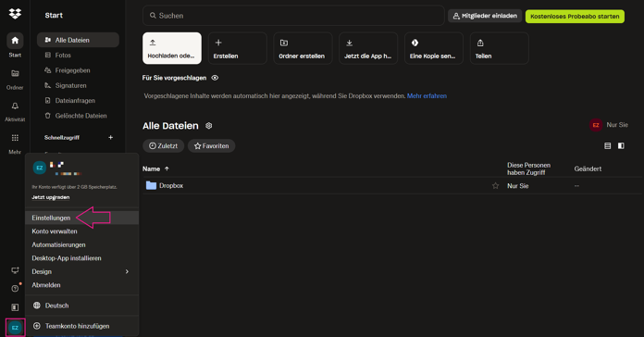Open the Alle Dateien settings gear icon
The image size is (644, 337).
coord(208,126)
